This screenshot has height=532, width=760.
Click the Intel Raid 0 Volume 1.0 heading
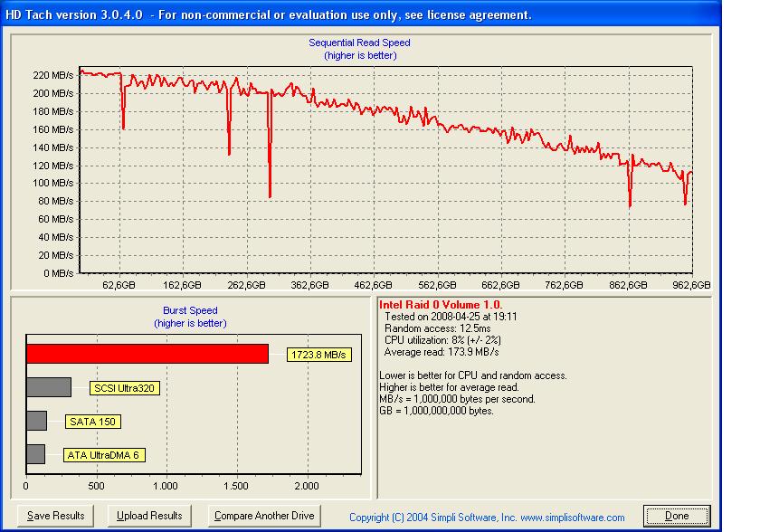[x=441, y=305]
